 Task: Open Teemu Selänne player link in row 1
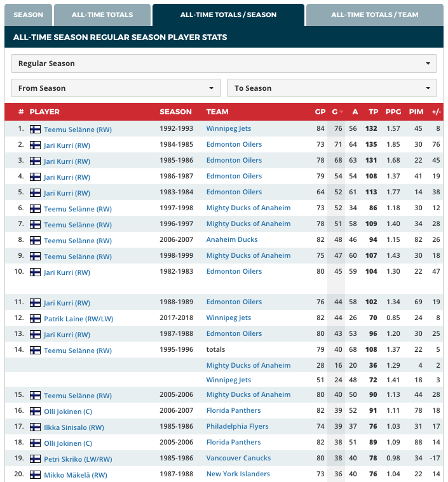(78, 130)
